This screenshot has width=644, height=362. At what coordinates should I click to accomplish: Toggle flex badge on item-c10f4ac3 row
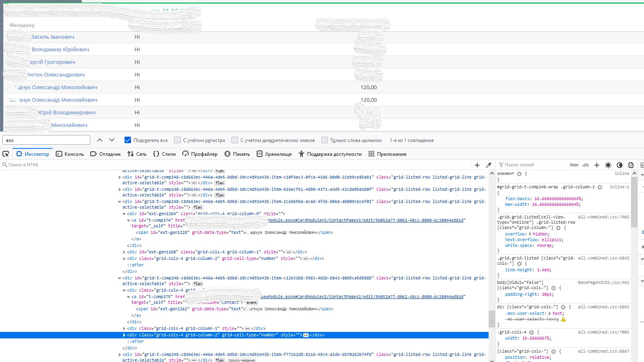[x=220, y=183]
